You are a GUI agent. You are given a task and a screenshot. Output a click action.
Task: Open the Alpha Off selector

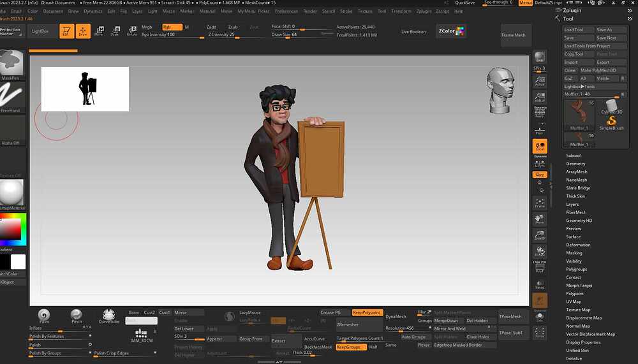click(x=11, y=130)
